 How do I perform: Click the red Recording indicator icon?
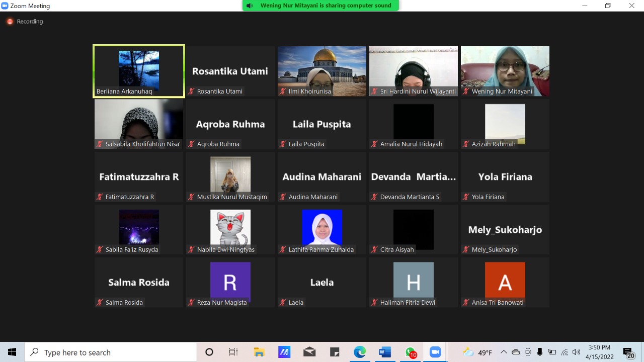(x=10, y=22)
